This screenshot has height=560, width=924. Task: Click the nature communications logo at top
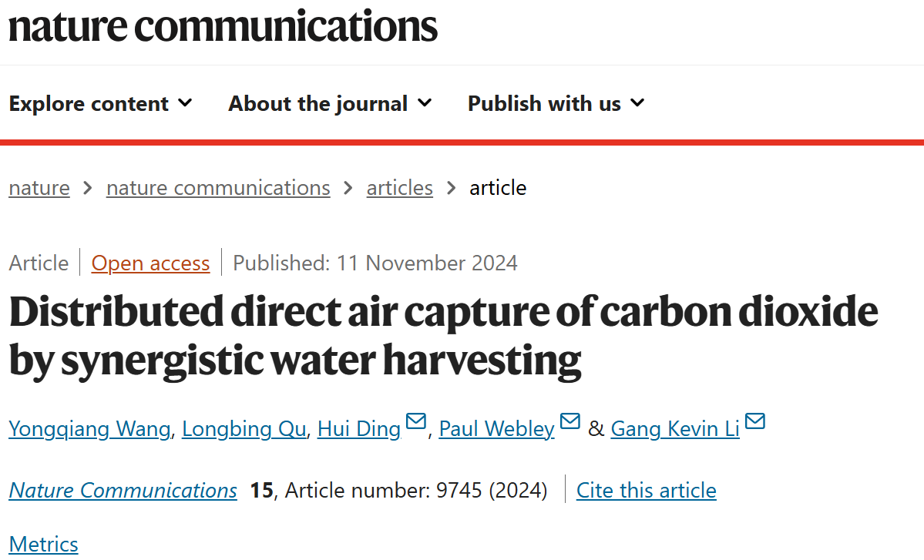pyautogui.click(x=223, y=26)
